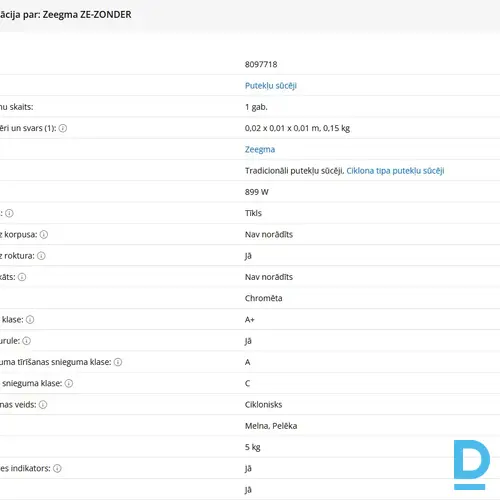Click info icon next to 'nas veids:'
Viewport: 500px width, 500px height.
tap(43, 405)
